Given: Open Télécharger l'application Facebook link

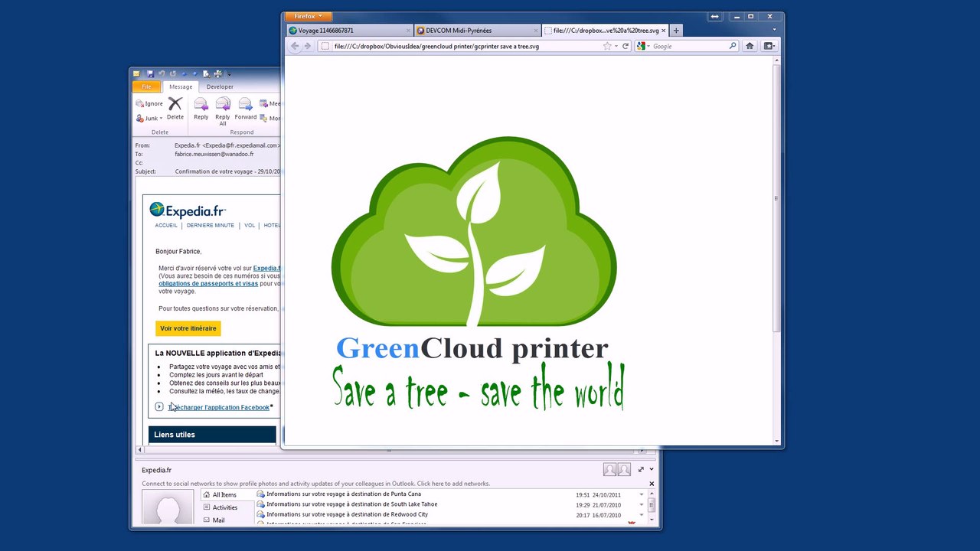Looking at the screenshot, I should pyautogui.click(x=219, y=407).
